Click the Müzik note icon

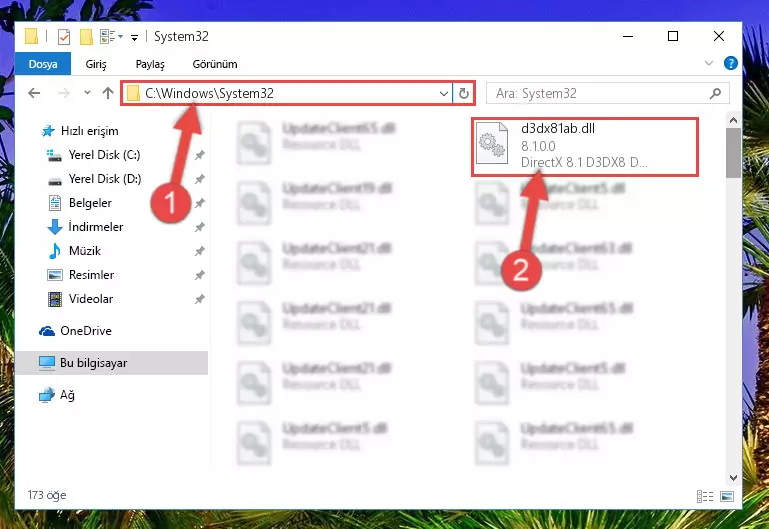click(x=55, y=251)
